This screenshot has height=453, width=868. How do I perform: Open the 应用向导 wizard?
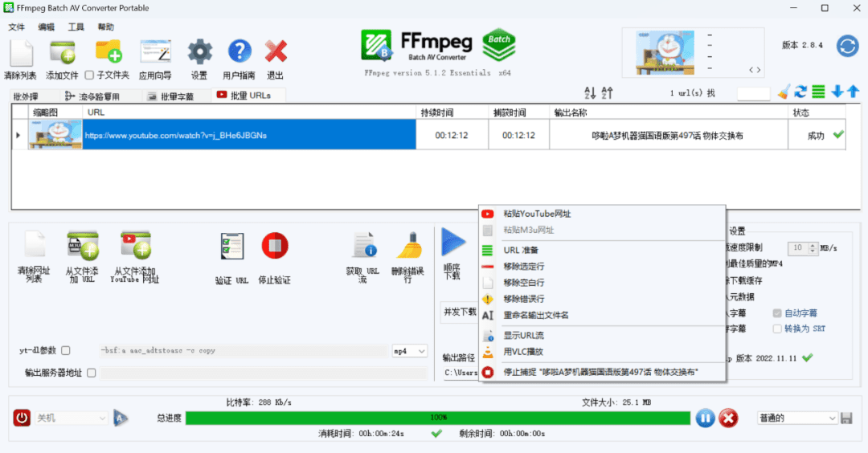pyautogui.click(x=155, y=54)
